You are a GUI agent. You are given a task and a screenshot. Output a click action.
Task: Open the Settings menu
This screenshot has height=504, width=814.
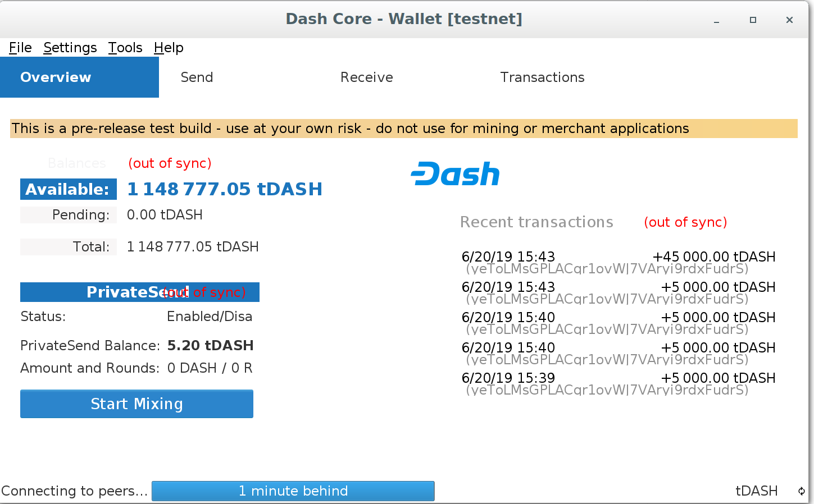[70, 48]
